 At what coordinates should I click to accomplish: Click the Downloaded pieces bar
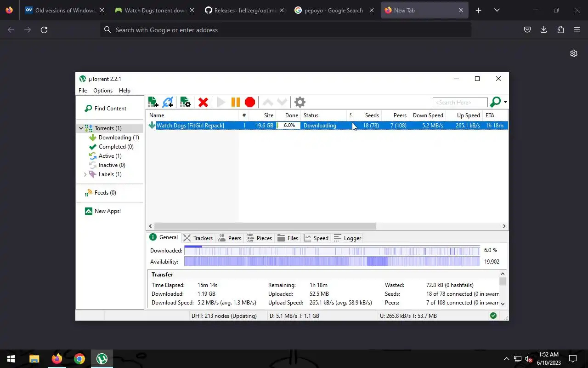332,251
